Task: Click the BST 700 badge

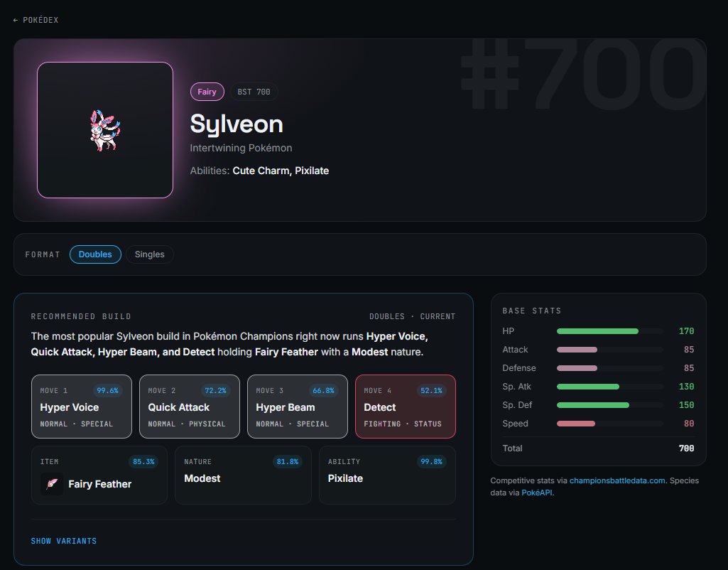Action: point(254,92)
